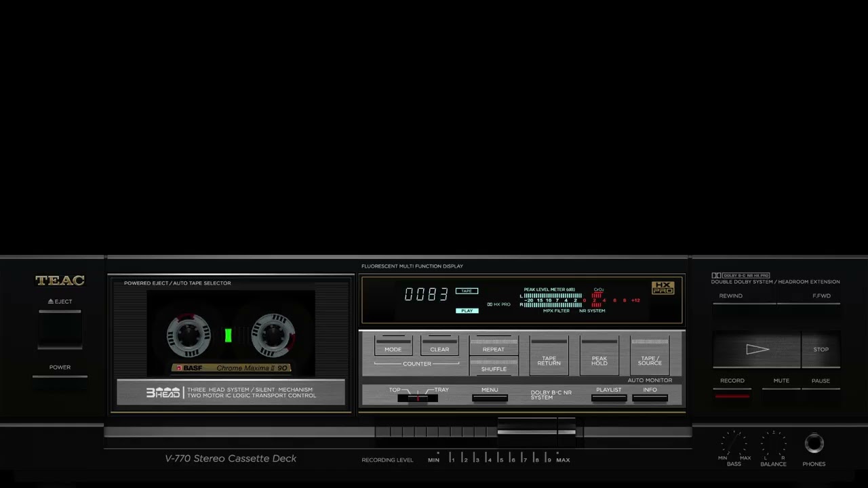Viewport: 868px width, 488px height.
Task: Open the Menu button
Action: point(490,399)
